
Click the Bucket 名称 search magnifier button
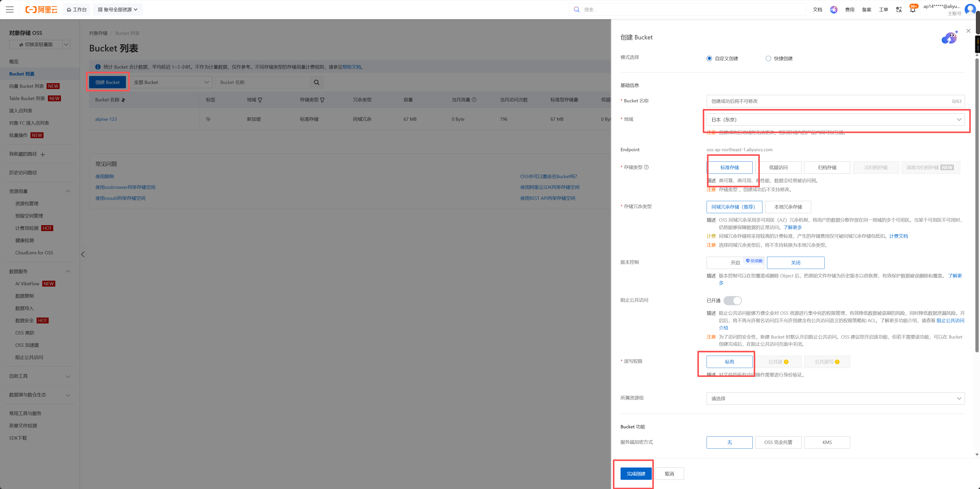click(316, 82)
